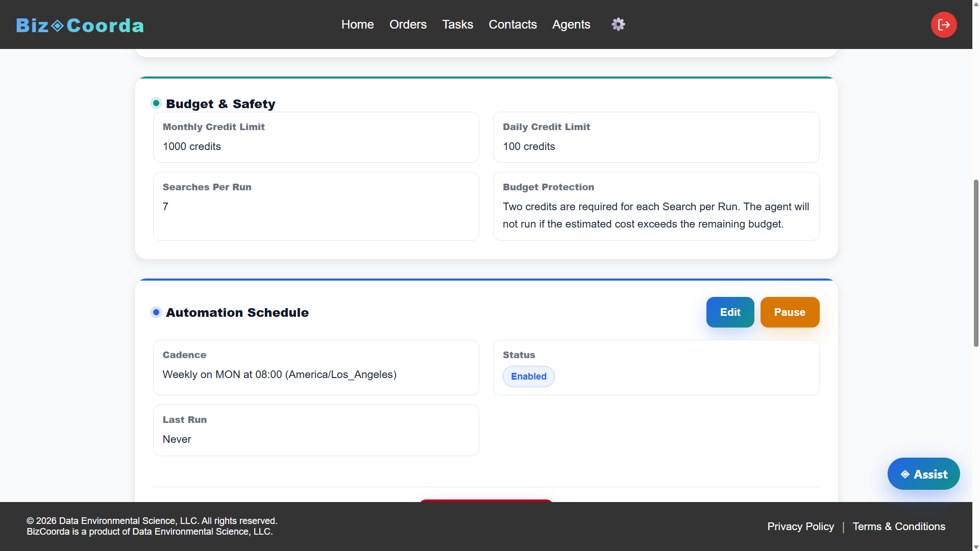Click the BizCoorda logo

click(x=80, y=25)
